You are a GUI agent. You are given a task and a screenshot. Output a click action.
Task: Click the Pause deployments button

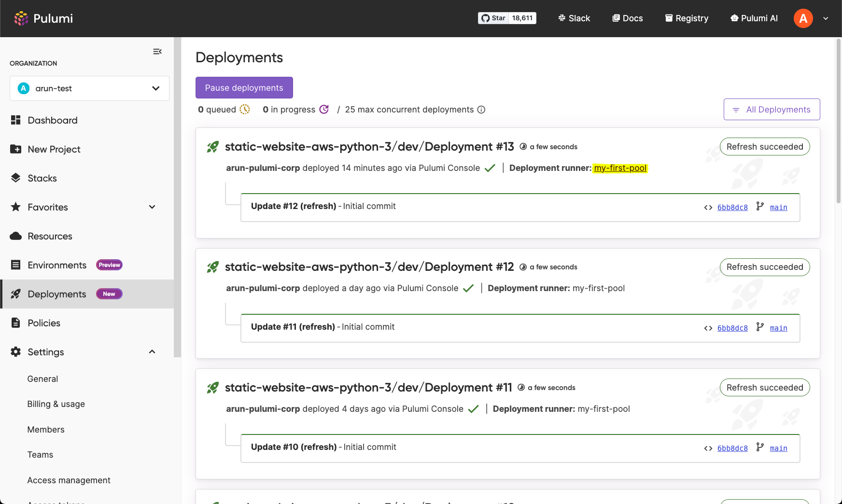tap(244, 88)
